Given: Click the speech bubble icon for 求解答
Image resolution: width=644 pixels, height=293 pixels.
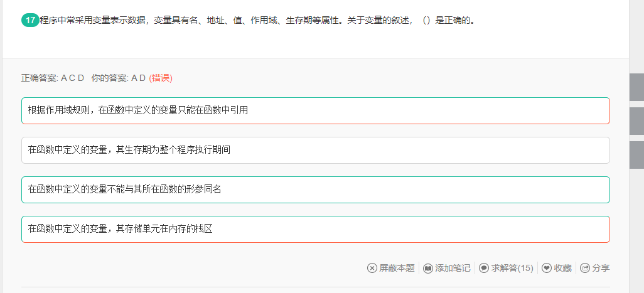Looking at the screenshot, I should click(x=484, y=268).
